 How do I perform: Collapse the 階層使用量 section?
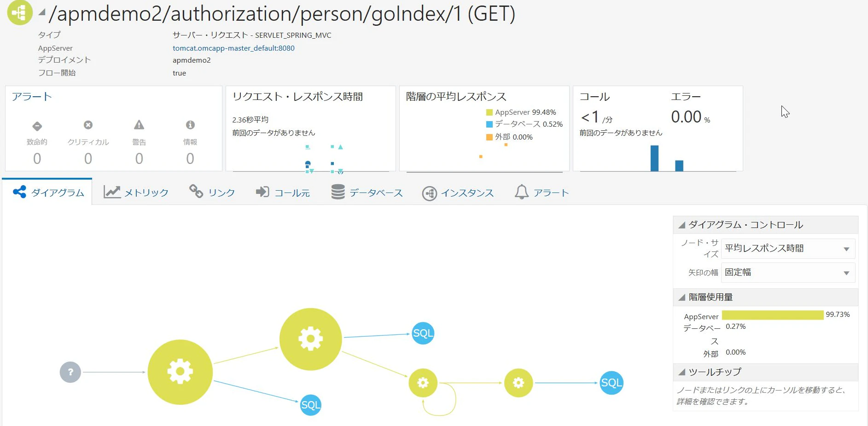click(682, 298)
